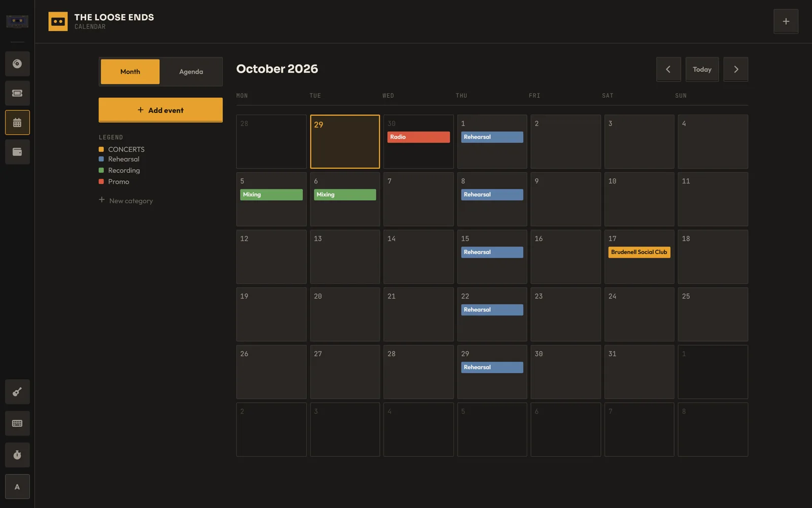Jump to Today
Image resolution: width=812 pixels, height=508 pixels.
[x=702, y=70]
